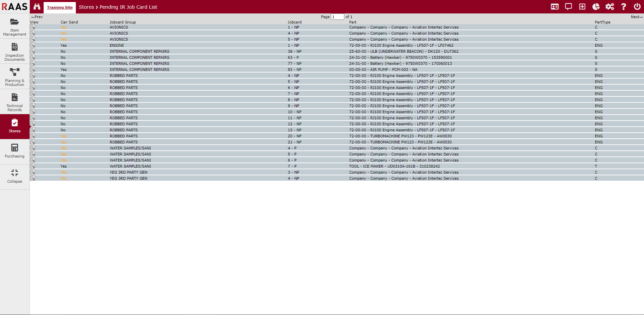
Task: Go to the next page with Next
Action: point(636,17)
